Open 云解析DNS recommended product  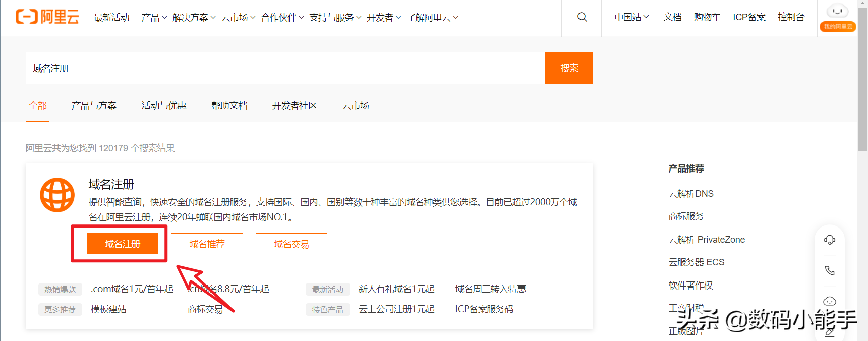coord(691,194)
